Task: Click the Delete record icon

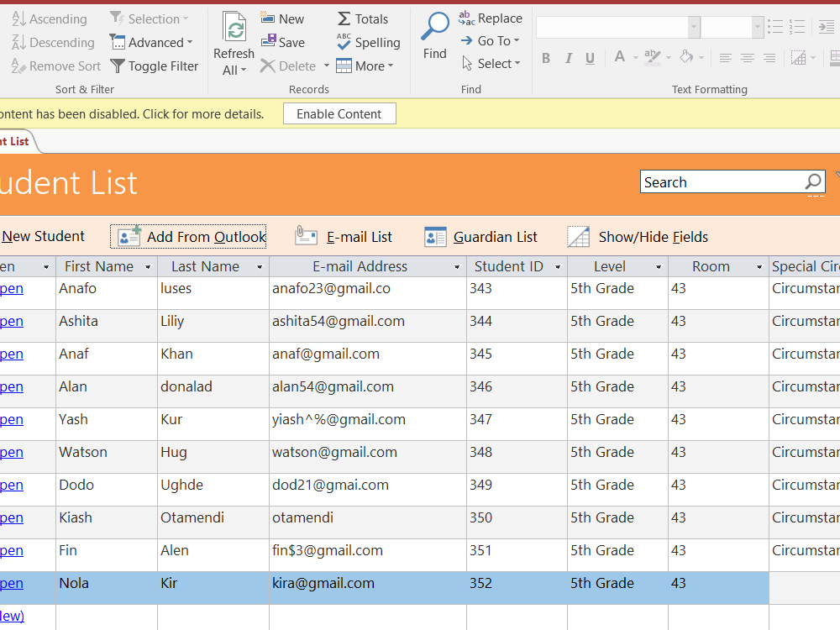Action: (x=267, y=66)
